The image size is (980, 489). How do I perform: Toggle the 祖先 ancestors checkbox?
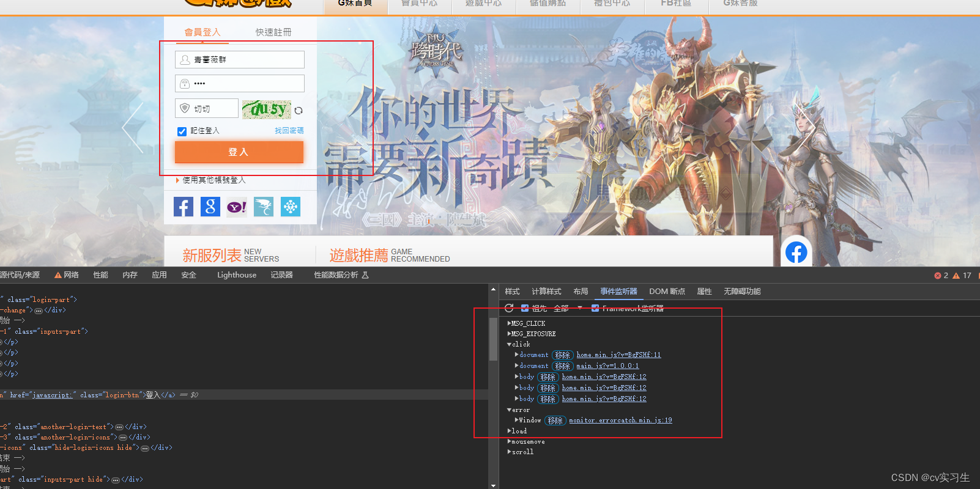pyautogui.click(x=525, y=308)
